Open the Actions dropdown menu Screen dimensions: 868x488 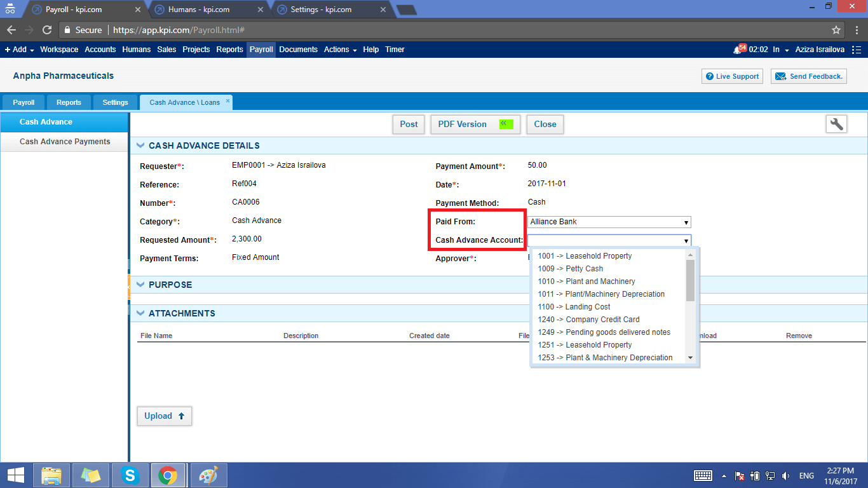pos(340,50)
